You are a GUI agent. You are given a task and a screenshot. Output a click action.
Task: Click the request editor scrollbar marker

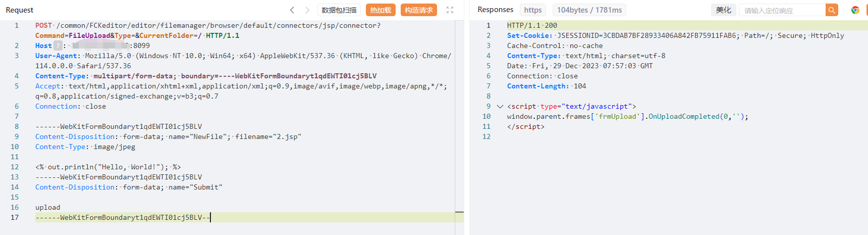[459, 212]
